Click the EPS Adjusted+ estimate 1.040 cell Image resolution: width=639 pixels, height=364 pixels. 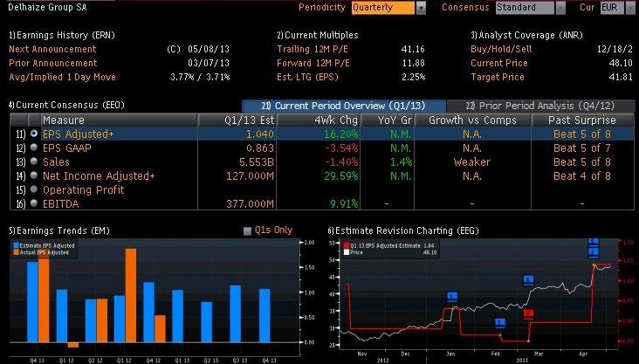point(237,134)
